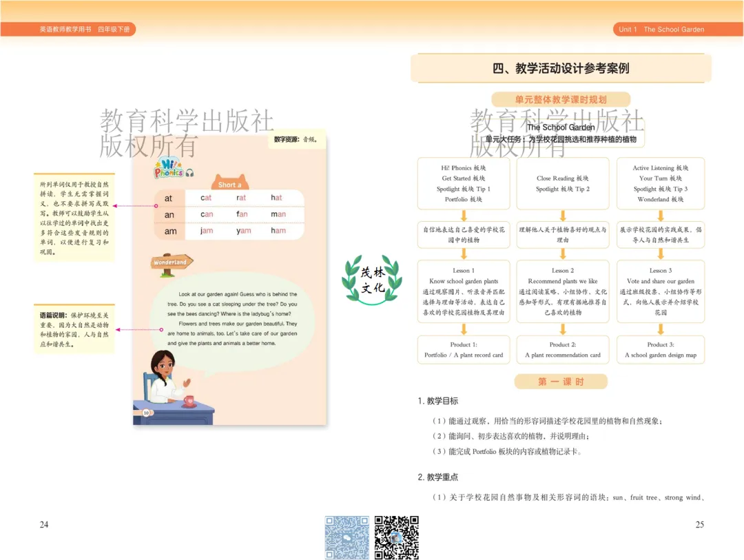Image resolution: width=744 pixels, height=560 pixels.
Task: Click the Hi! Phonics logo
Action: [169, 168]
